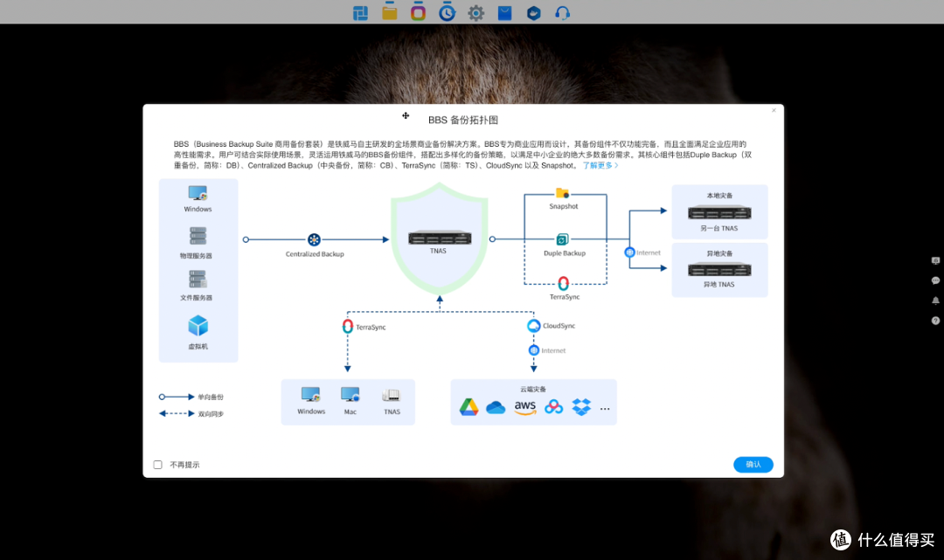Click the small TNAS icon next to Mac
This screenshot has width=944, height=560.
click(x=391, y=395)
